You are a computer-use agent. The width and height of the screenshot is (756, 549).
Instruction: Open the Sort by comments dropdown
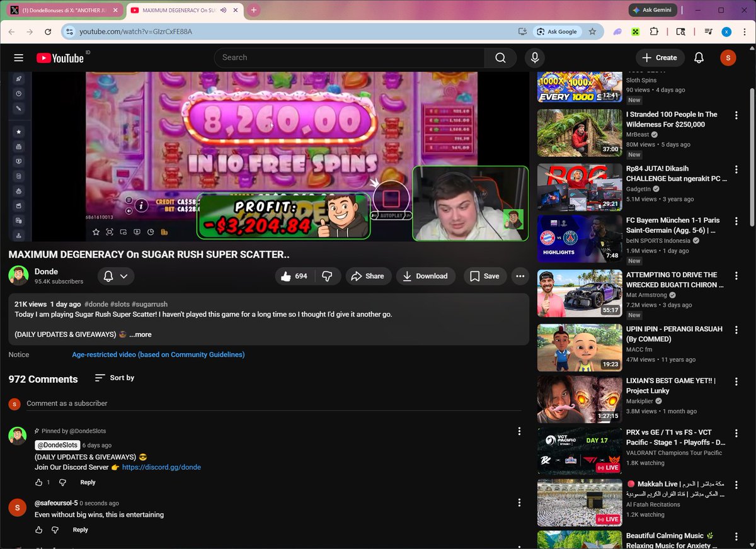tap(115, 378)
